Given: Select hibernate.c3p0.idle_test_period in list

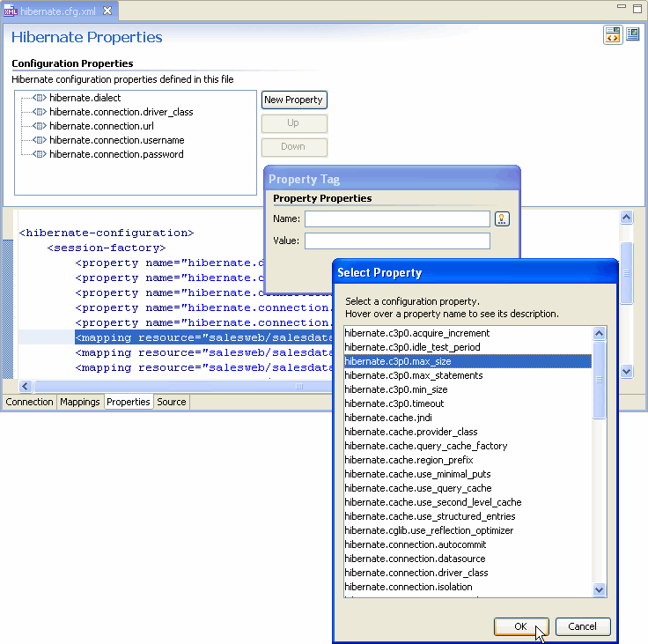Looking at the screenshot, I should (x=468, y=347).
